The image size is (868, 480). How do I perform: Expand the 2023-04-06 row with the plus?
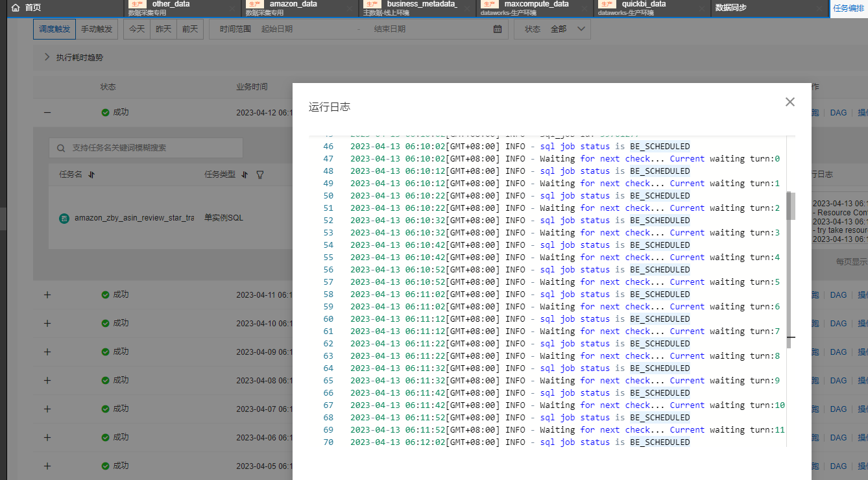coord(47,437)
